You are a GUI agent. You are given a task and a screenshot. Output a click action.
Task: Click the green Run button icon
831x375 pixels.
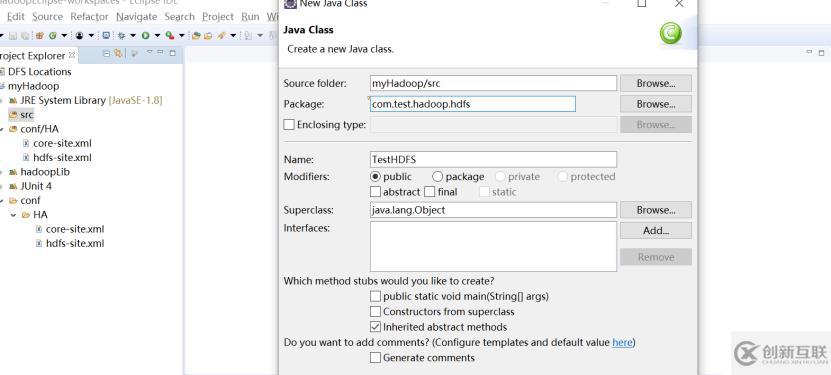point(146,35)
